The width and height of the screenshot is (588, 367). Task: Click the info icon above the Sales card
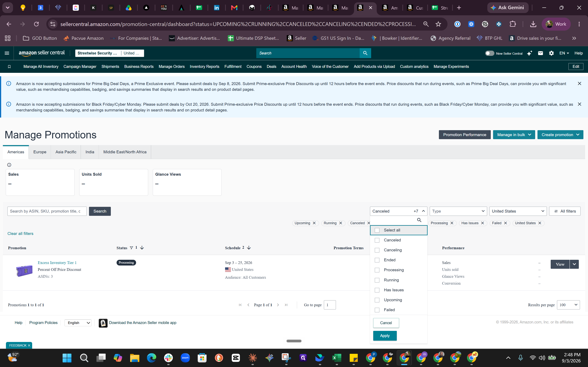[9, 165]
